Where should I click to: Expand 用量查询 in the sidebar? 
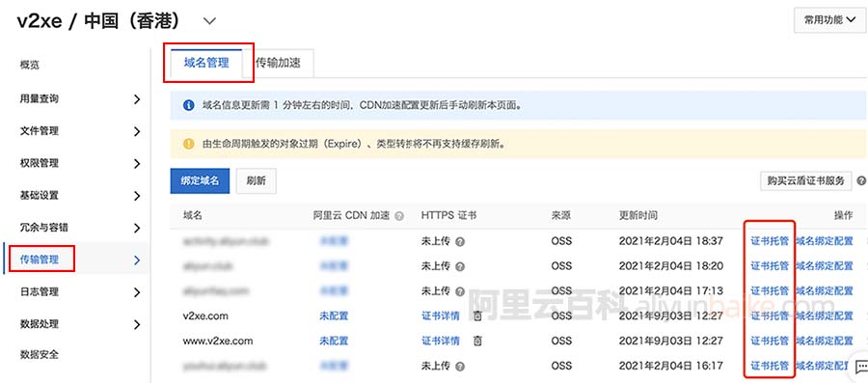[x=137, y=99]
